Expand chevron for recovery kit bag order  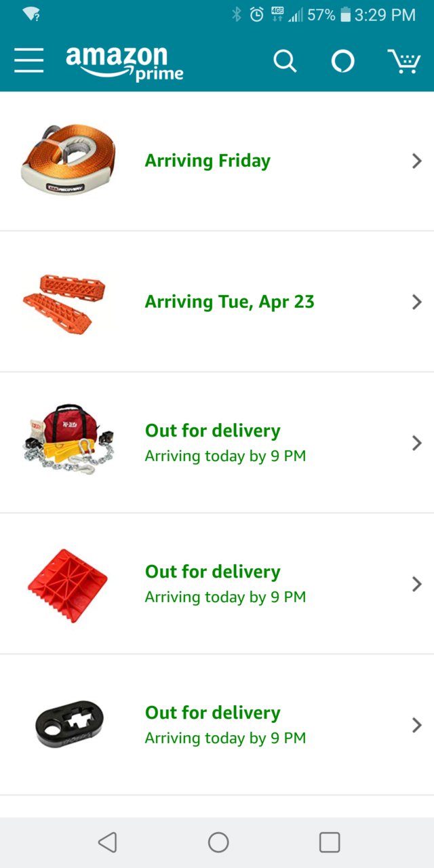(x=417, y=443)
